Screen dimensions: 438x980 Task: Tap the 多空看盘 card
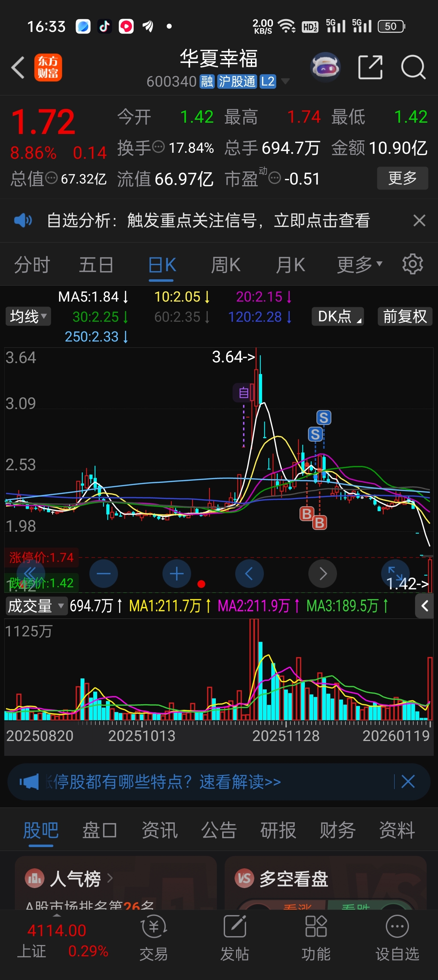pos(325,883)
